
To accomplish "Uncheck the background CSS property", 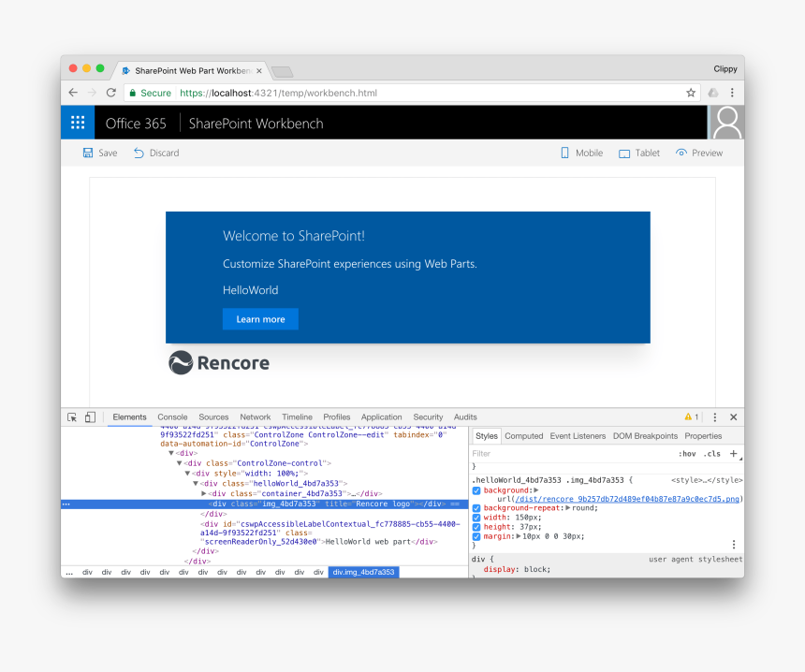I will click(476, 490).
